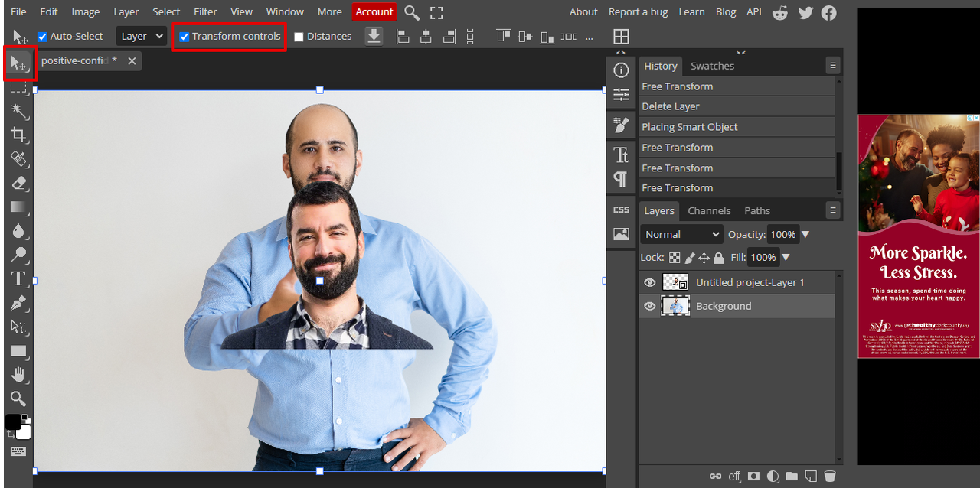This screenshot has height=488, width=980.
Task: Select the Type tool
Action: [x=19, y=278]
